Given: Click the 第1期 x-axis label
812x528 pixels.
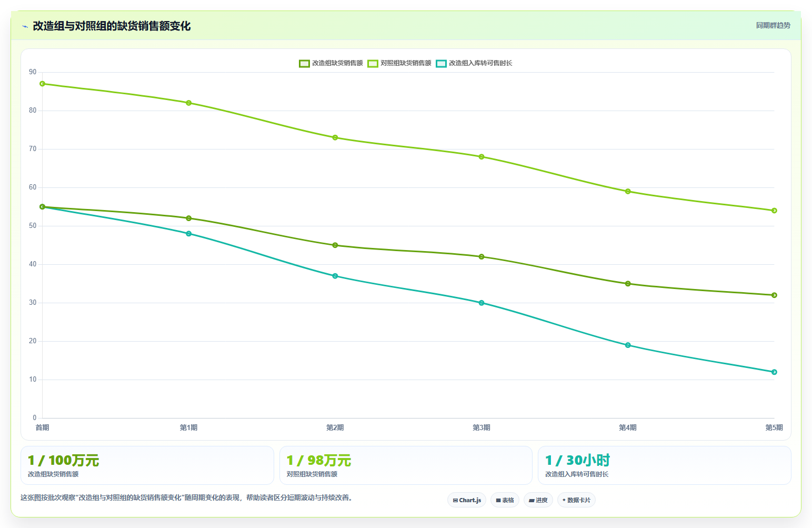Looking at the screenshot, I should pos(189,427).
